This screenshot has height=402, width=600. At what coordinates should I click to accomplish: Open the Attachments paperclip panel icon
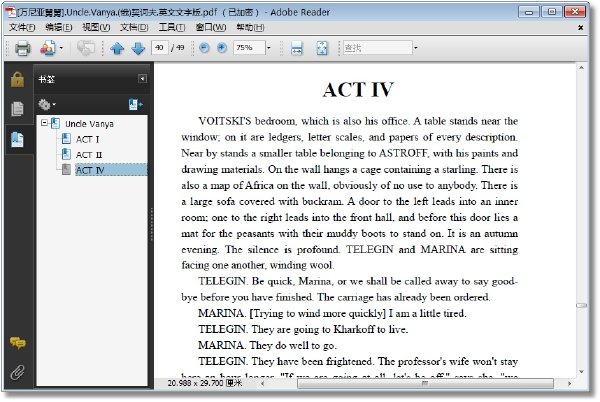coord(17,372)
